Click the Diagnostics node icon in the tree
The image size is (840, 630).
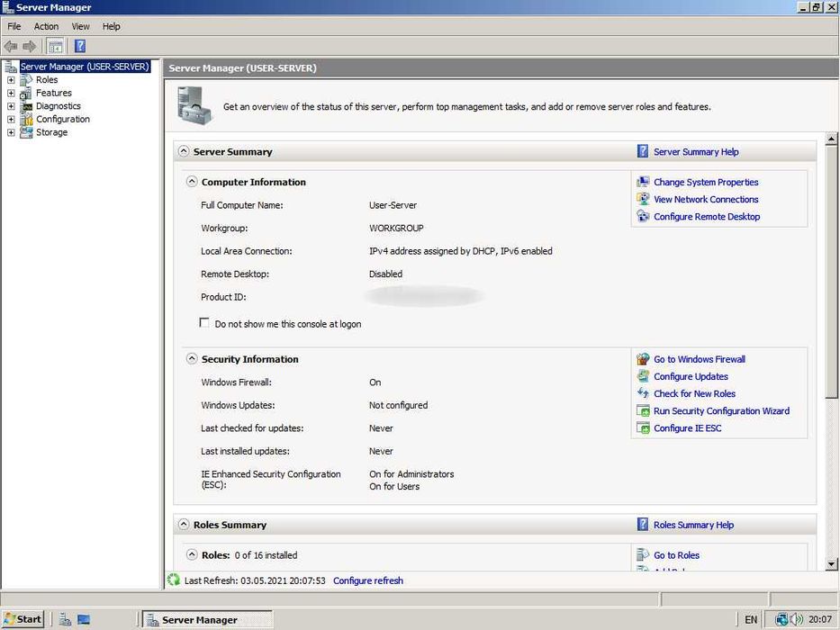tap(26, 106)
